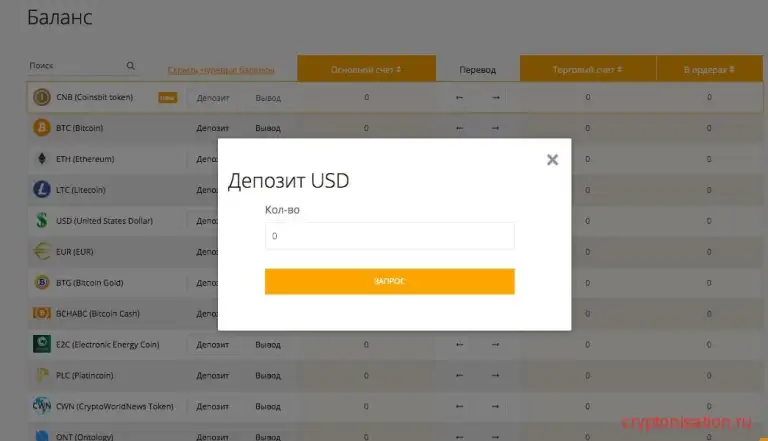This screenshot has height=441, width=768.
Task: Open Депозит for BTC Bitcoin row
Action: [213, 128]
